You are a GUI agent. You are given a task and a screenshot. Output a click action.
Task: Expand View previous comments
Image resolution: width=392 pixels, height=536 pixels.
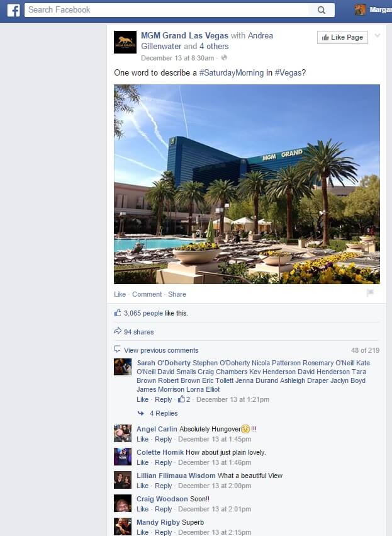161,350
